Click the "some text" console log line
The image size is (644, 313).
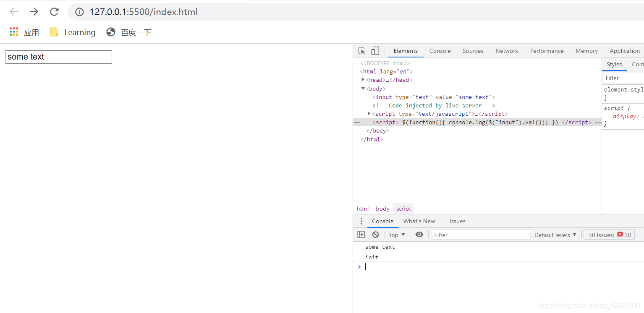(x=498, y=247)
